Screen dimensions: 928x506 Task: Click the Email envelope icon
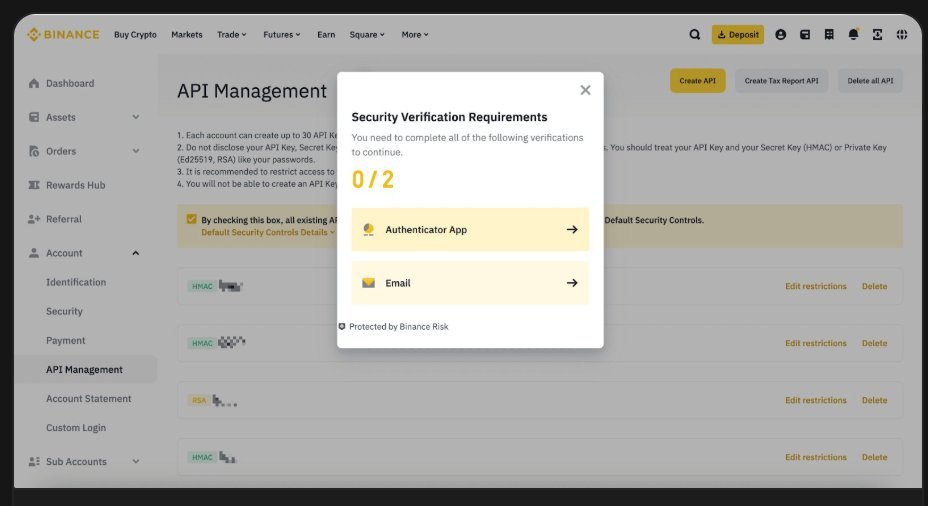click(369, 283)
